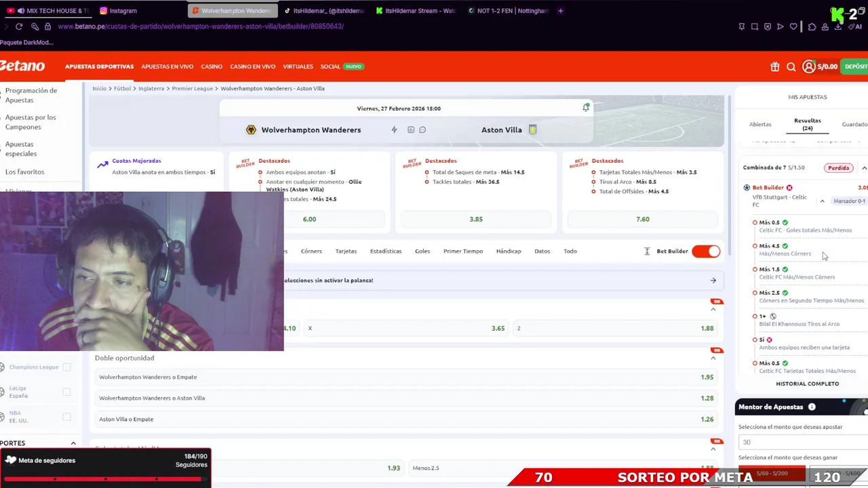Collapse the Doble oportunidad section

[713, 358]
